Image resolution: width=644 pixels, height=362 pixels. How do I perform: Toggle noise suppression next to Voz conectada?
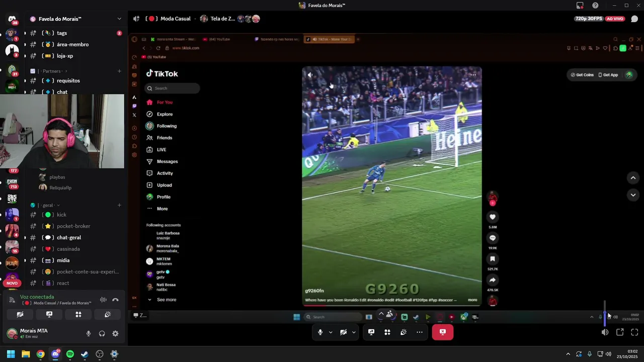coord(103,300)
